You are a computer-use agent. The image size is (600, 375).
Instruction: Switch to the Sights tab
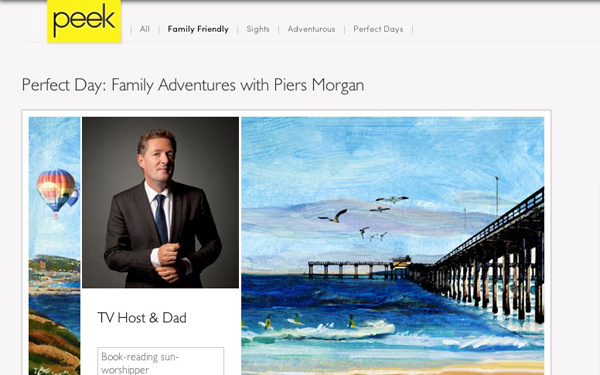(x=258, y=29)
